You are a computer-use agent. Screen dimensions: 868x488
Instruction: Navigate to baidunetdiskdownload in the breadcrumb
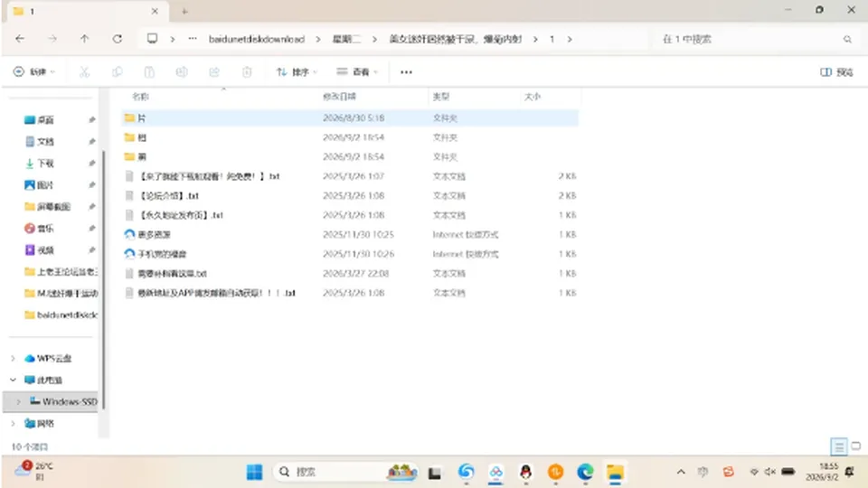coord(256,39)
